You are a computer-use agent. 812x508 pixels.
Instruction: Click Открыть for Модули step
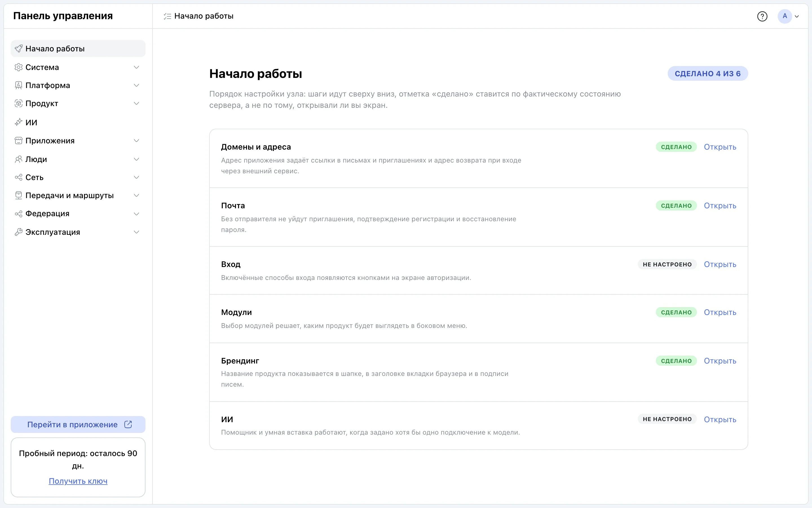point(720,312)
